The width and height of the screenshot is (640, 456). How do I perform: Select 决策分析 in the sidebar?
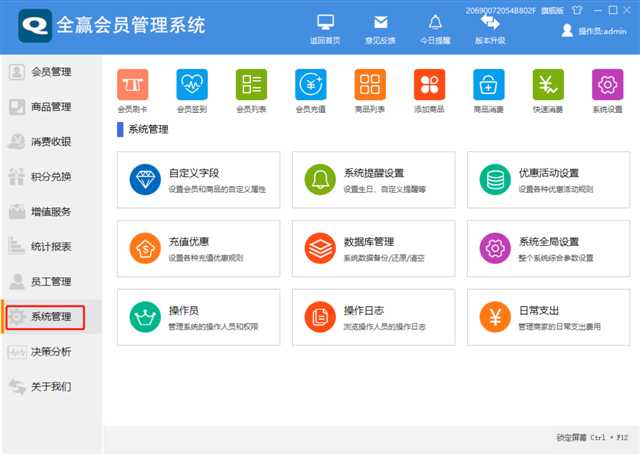(51, 351)
